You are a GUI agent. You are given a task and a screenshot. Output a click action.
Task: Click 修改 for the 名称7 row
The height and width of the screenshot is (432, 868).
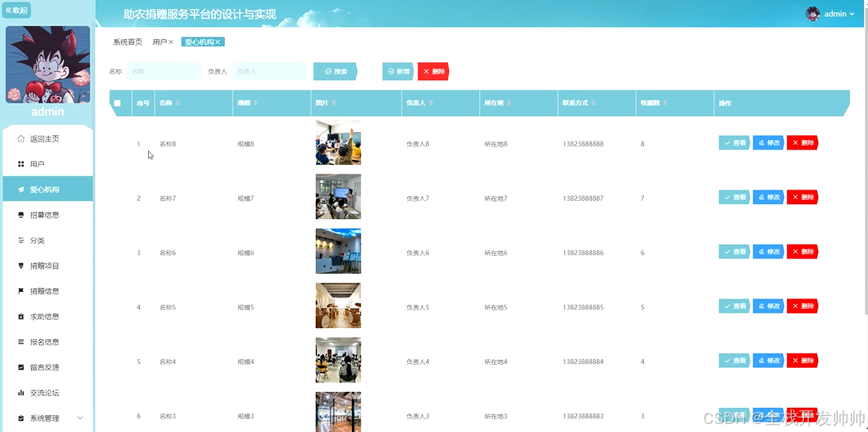(x=768, y=197)
